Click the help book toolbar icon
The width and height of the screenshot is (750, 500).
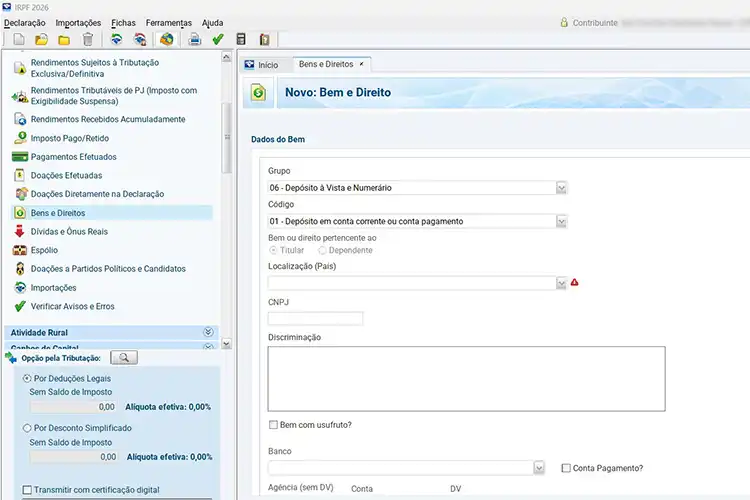click(265, 39)
